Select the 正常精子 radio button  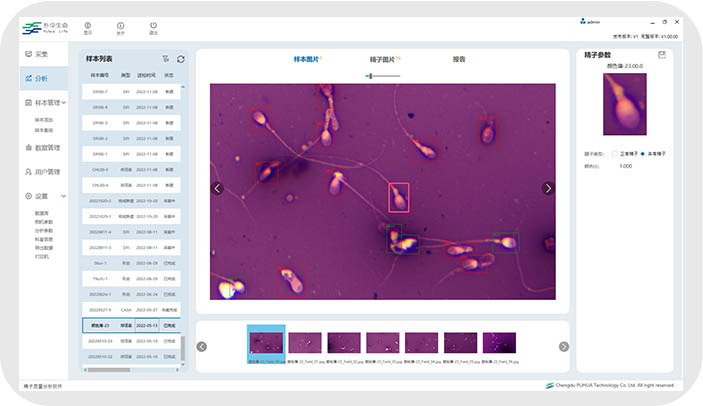pyautogui.click(x=615, y=153)
